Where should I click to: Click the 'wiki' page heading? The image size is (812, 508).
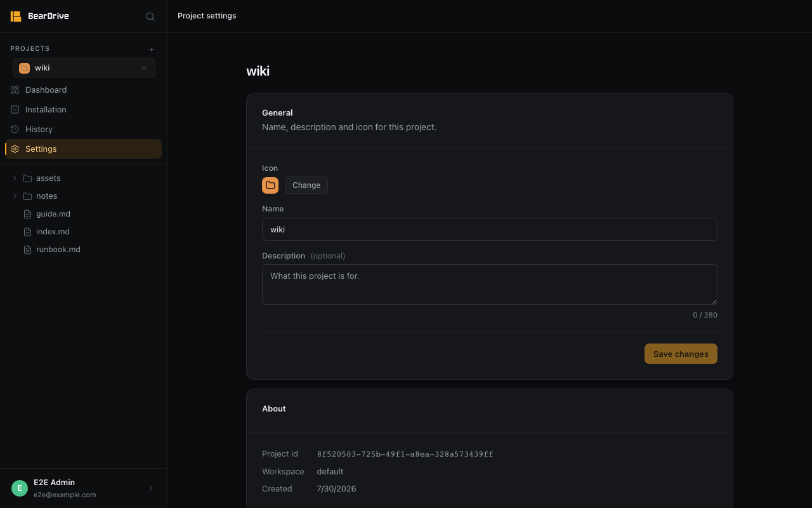click(x=258, y=70)
